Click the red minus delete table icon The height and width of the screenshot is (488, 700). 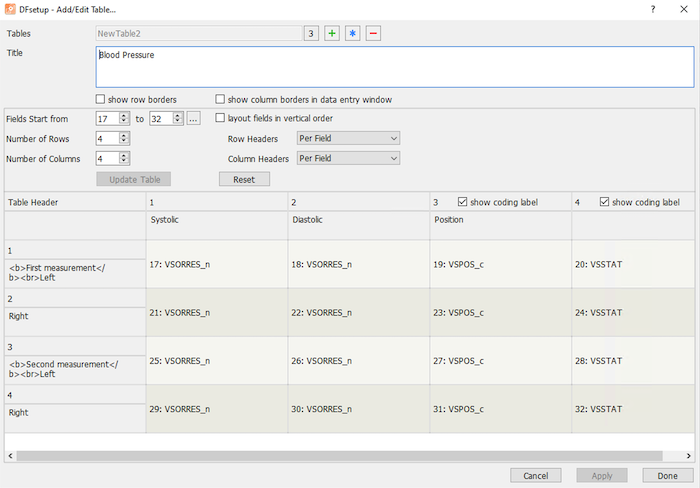click(x=373, y=33)
